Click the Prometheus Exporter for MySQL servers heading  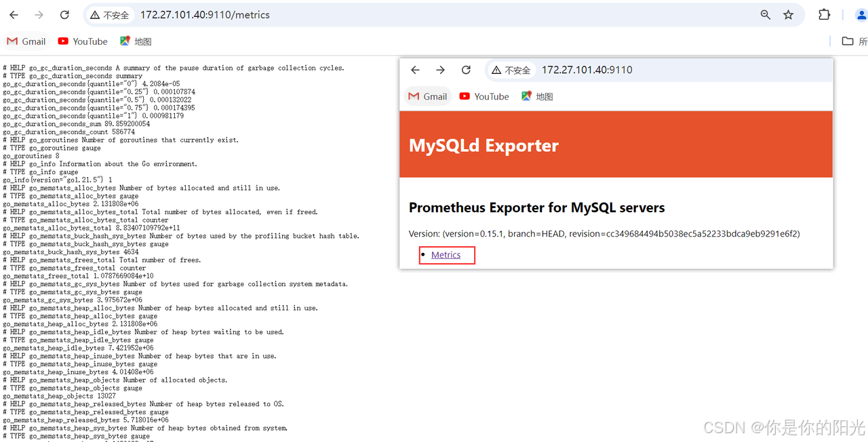(536, 207)
